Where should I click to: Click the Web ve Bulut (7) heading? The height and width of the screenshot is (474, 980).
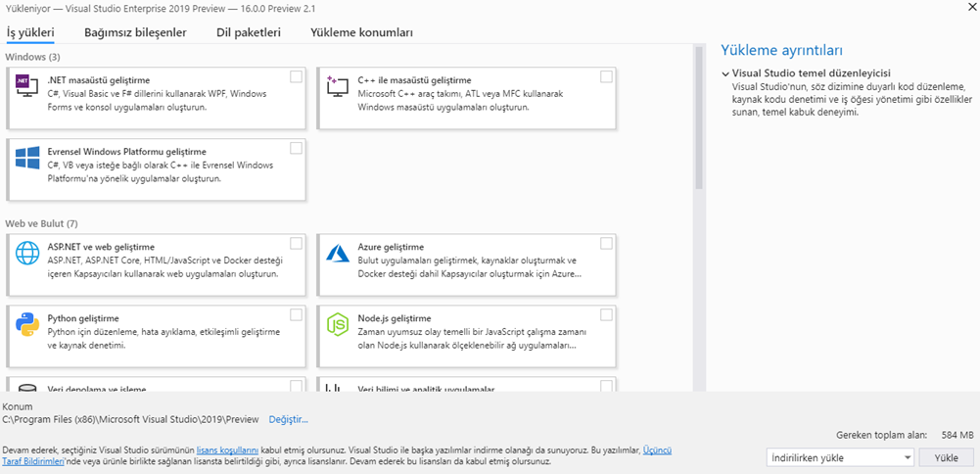click(41, 223)
